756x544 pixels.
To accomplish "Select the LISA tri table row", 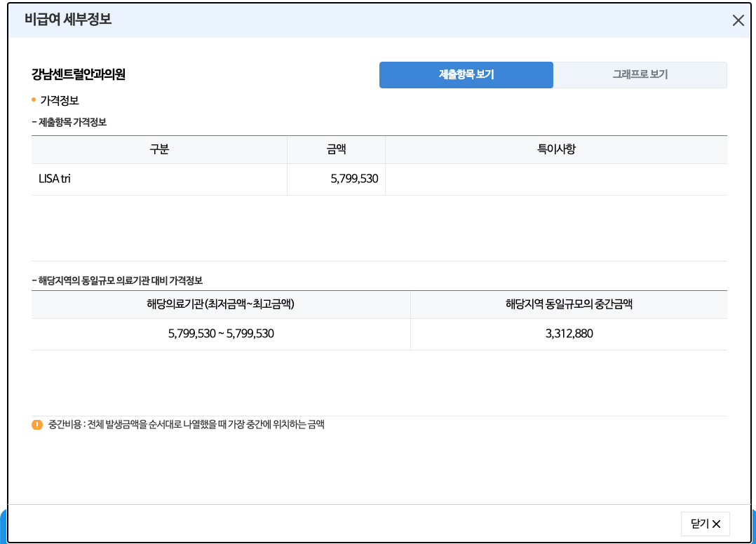I will 210,179.
